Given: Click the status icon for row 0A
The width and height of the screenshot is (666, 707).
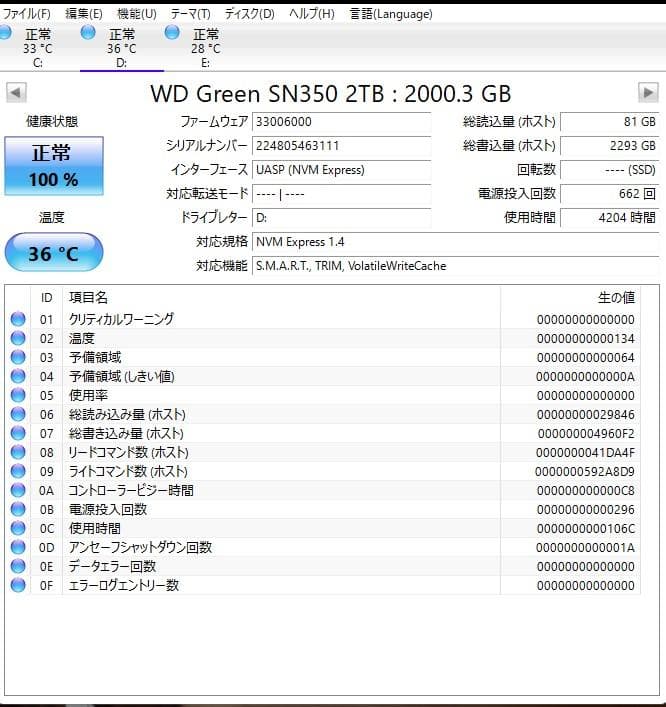Looking at the screenshot, I should pyautogui.click(x=18, y=490).
